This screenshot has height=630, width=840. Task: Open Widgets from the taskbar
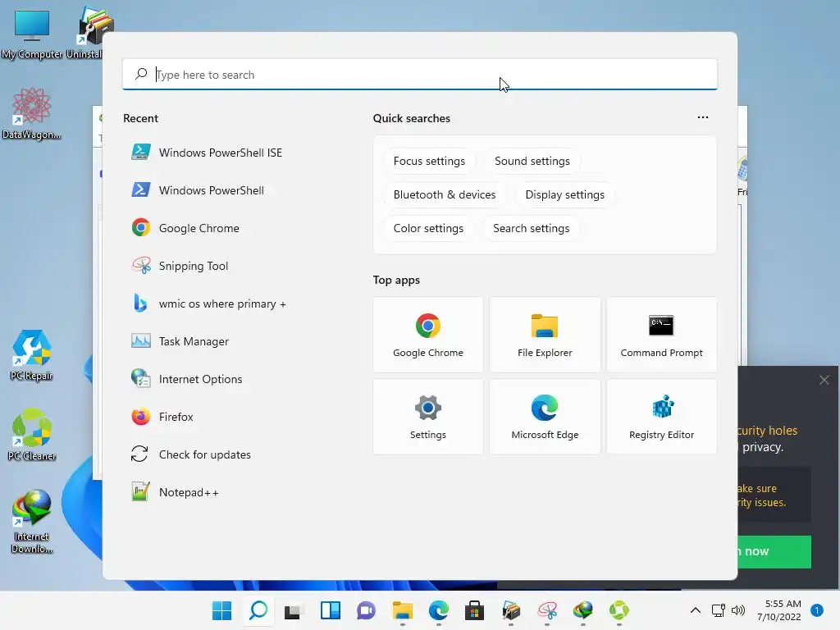tap(330, 610)
